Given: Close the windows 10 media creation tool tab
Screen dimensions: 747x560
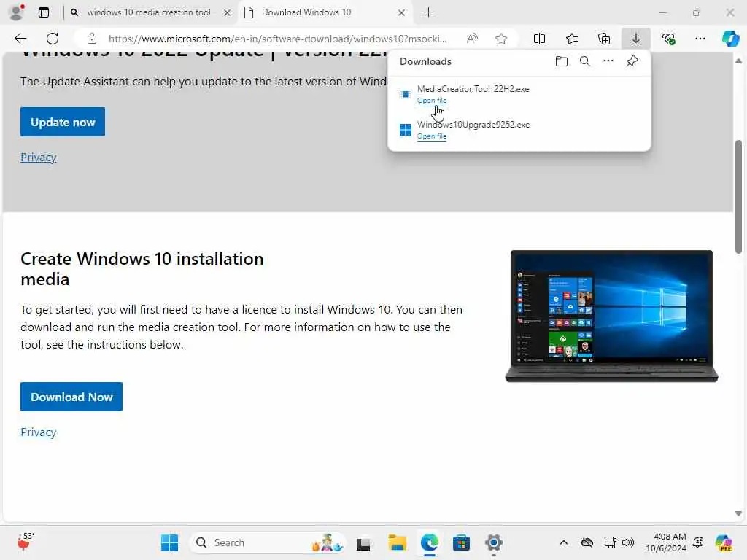Looking at the screenshot, I should 228,13.
